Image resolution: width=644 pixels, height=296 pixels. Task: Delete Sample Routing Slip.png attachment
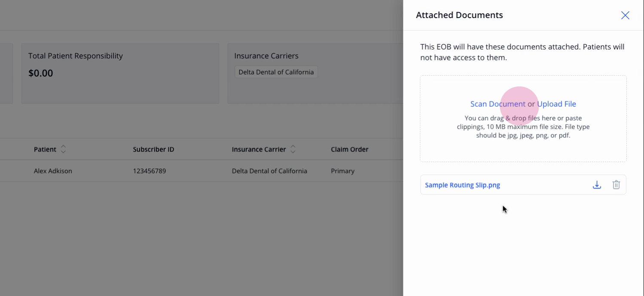click(x=616, y=185)
